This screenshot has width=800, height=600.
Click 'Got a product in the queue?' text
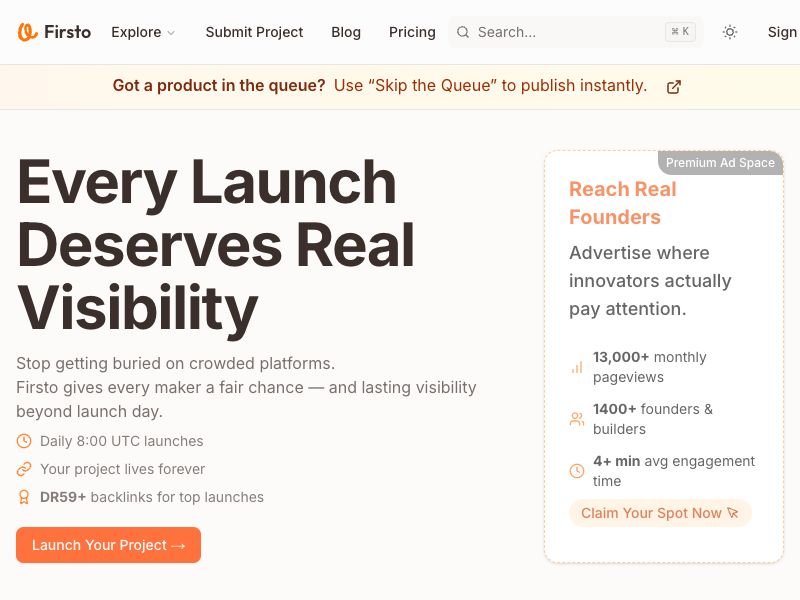click(219, 85)
